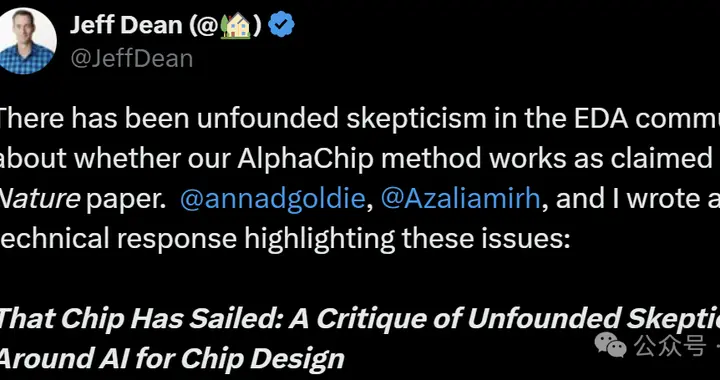720x380 pixels.
Task: Open the @JeffDean handle
Action: (x=131, y=59)
